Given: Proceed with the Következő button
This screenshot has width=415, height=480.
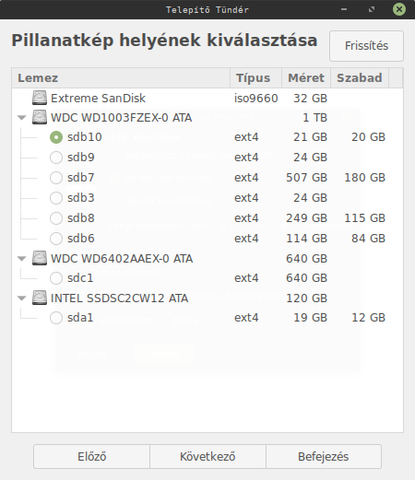Looking at the screenshot, I should point(208,456).
